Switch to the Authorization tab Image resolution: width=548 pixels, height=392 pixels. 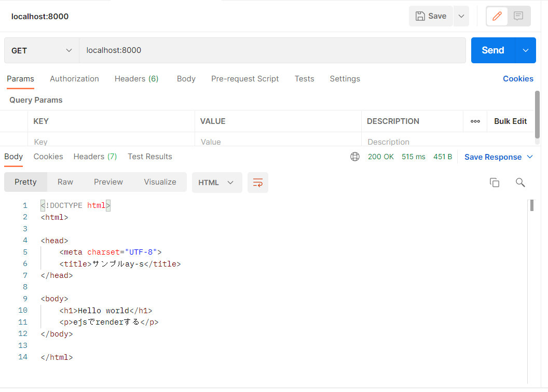74,79
